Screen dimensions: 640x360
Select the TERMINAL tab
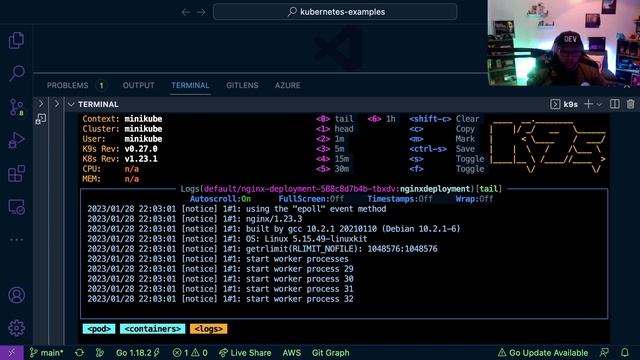pos(190,85)
